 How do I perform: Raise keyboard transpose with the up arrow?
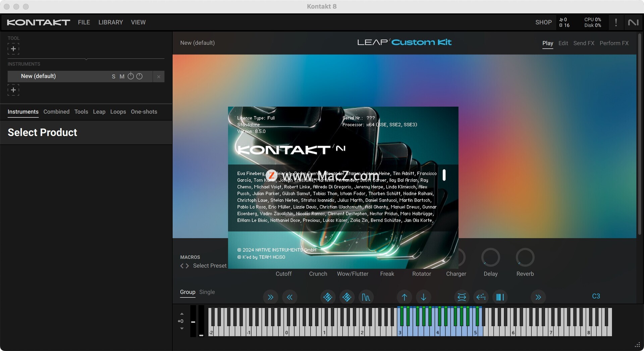182,314
